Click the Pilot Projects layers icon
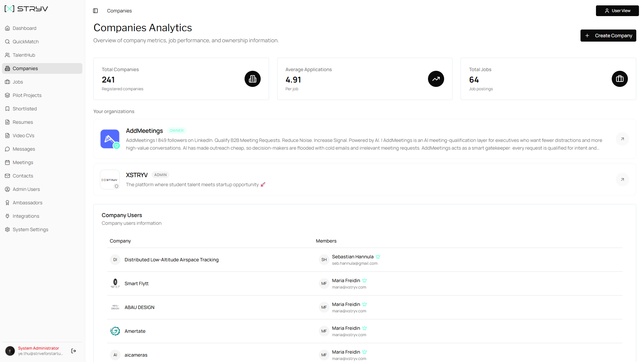The width and height of the screenshot is (644, 362). [7, 95]
